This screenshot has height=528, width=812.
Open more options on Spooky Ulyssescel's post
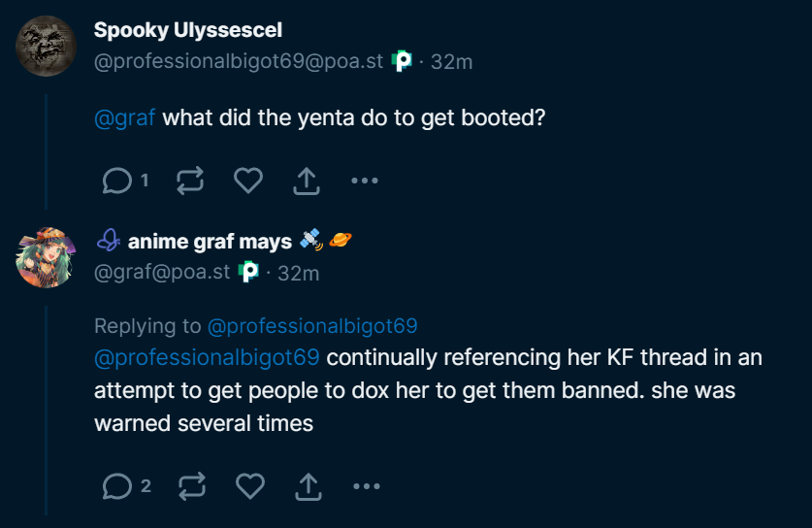point(364,181)
